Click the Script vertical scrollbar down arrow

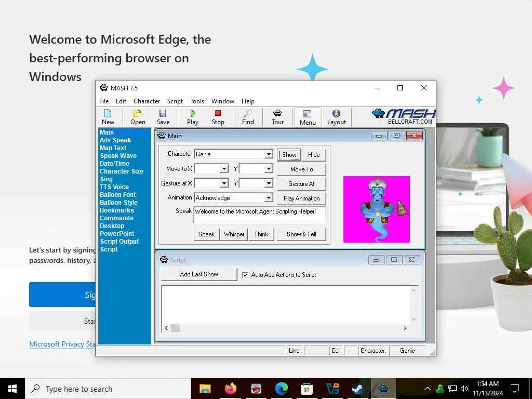[414, 320]
